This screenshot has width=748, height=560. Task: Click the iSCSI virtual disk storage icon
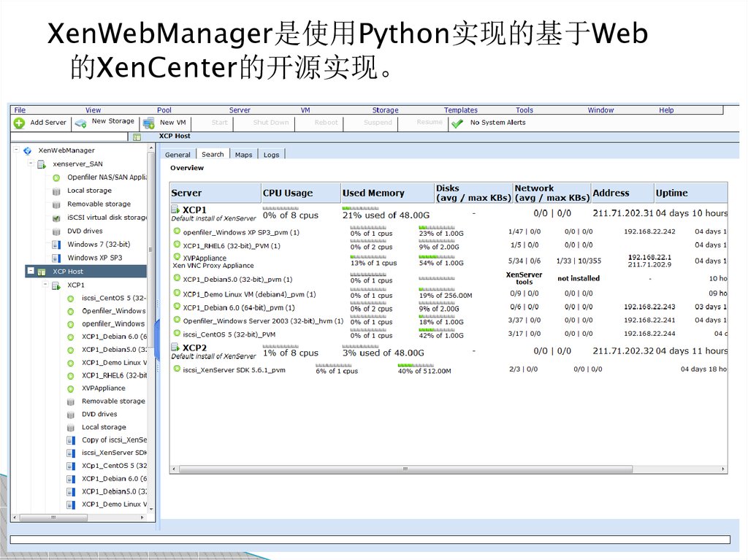pyautogui.click(x=56, y=218)
